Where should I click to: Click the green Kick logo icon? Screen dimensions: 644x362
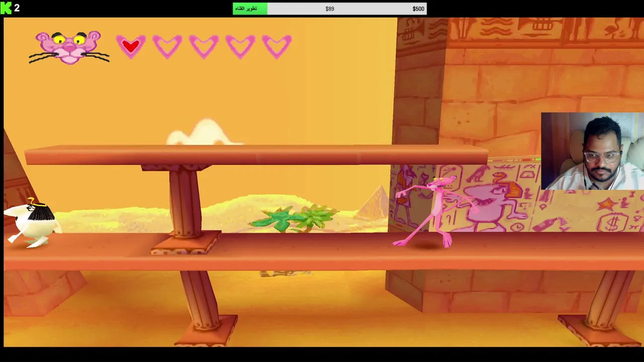6,8
